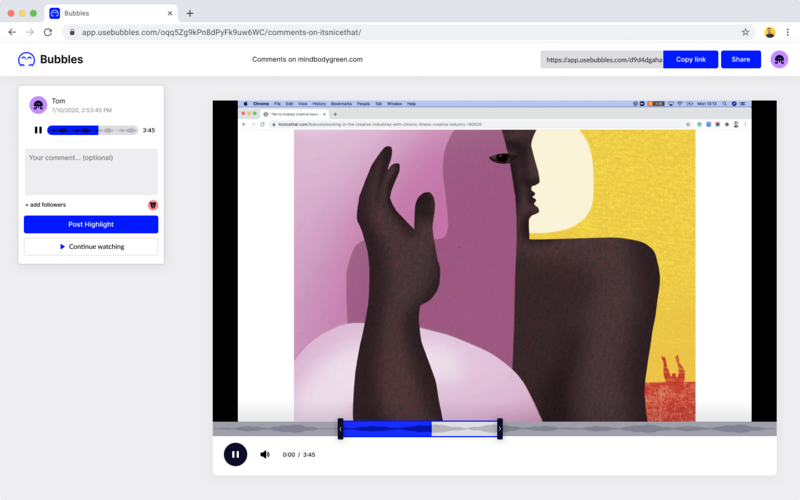Open the Chrome three-dot menu
800x500 pixels.
coord(788,32)
